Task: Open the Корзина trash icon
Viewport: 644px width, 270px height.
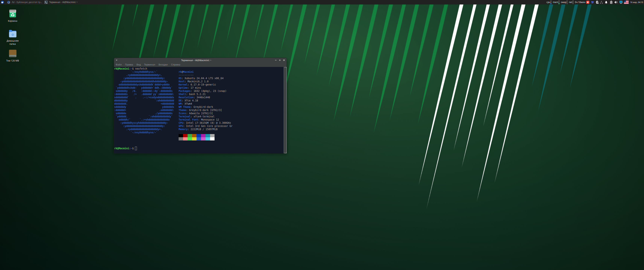Action: coord(13,14)
